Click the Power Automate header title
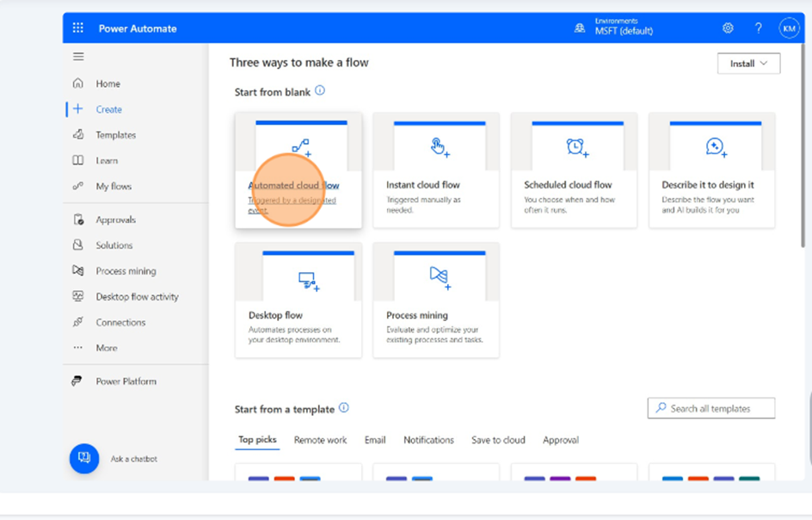The image size is (812, 520). point(138,28)
